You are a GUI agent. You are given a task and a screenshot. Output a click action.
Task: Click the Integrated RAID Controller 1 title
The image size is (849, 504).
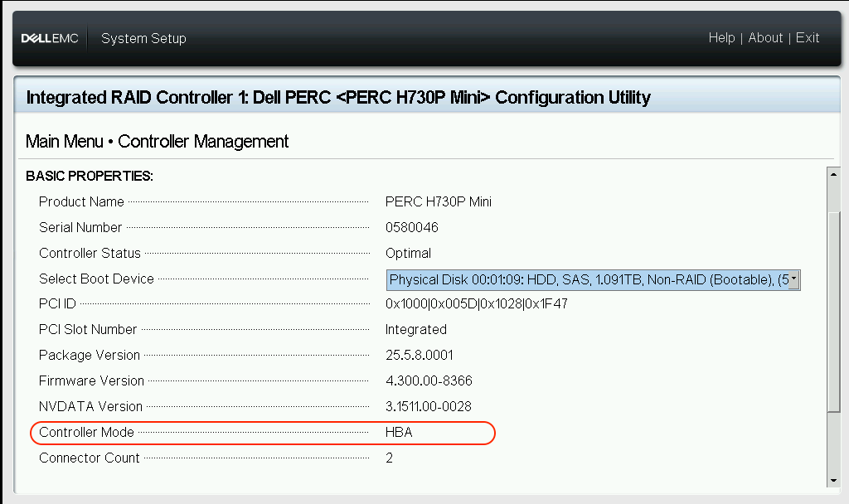coord(338,98)
